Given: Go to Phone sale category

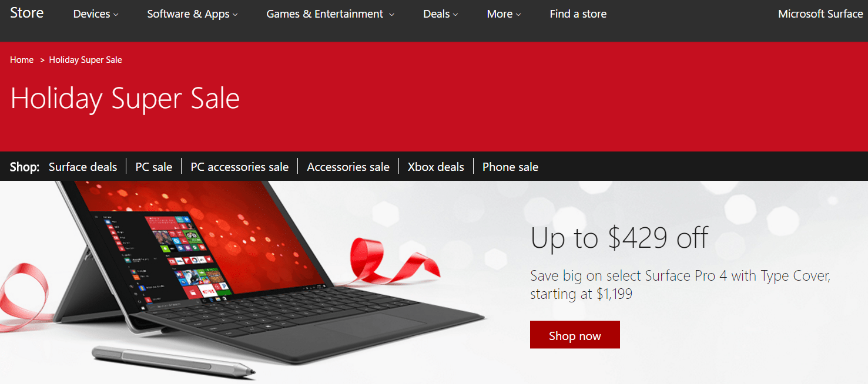Looking at the screenshot, I should coord(510,167).
